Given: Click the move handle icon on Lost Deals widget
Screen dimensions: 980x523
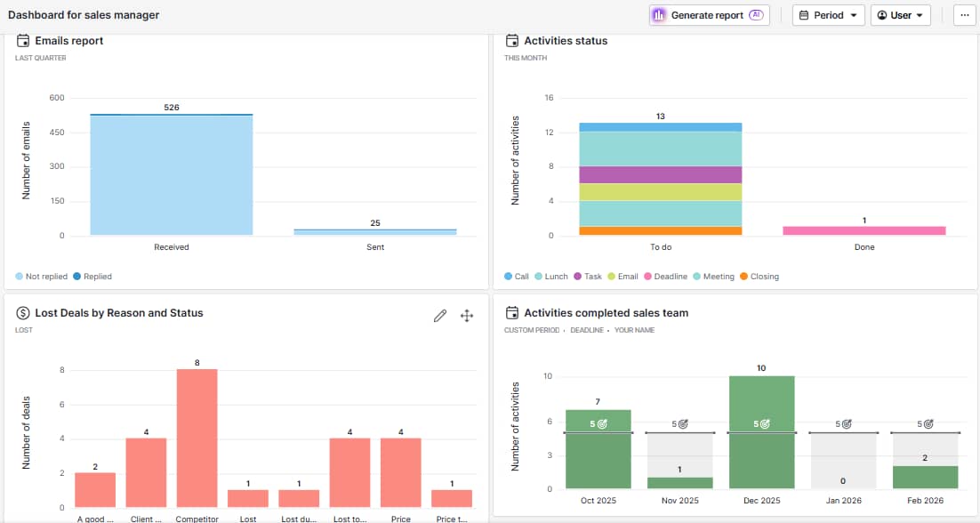Looking at the screenshot, I should [467, 316].
